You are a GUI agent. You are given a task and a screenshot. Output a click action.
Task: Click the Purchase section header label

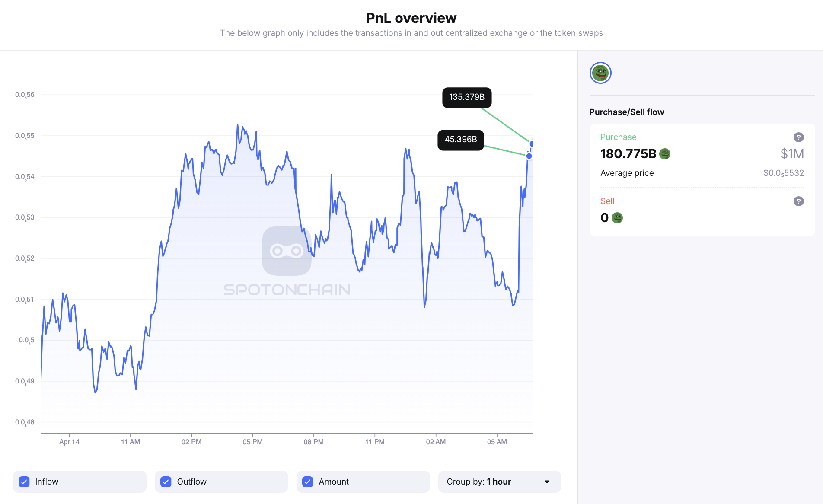(618, 137)
